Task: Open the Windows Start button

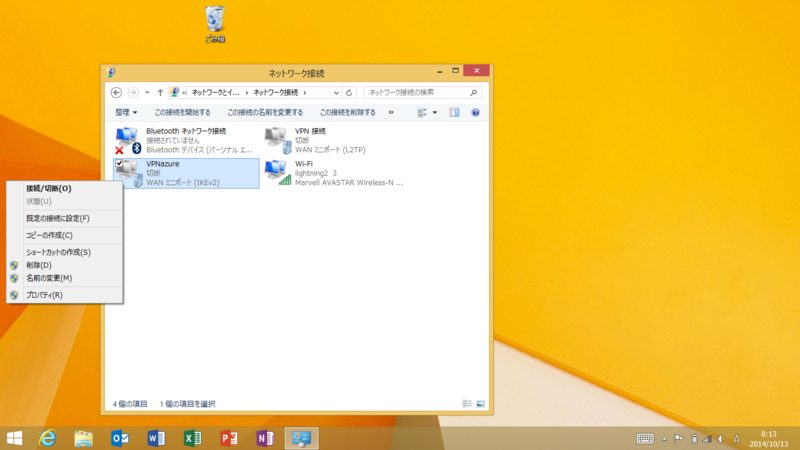Action: 14,438
